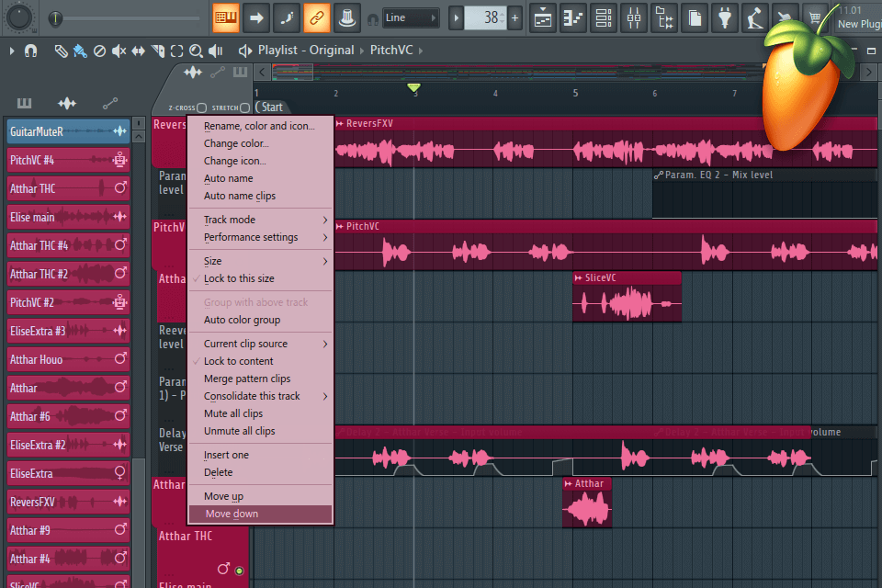Enable the Z-CROSS checkbox
The height and width of the screenshot is (588, 882).
click(x=202, y=107)
